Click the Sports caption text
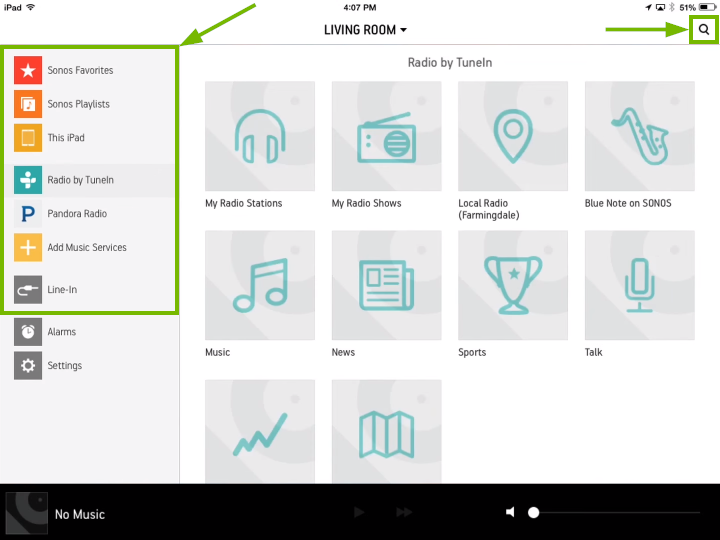Image resolution: width=720 pixels, height=540 pixels. (x=472, y=352)
